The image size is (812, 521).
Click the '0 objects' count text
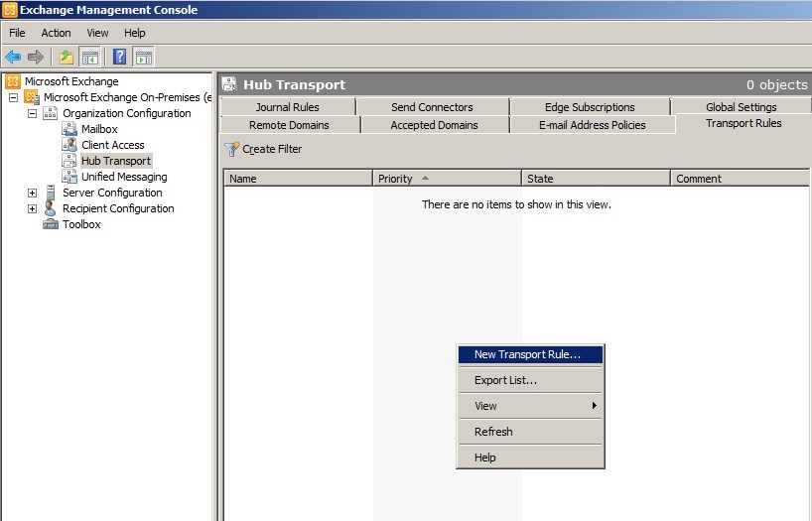[777, 84]
